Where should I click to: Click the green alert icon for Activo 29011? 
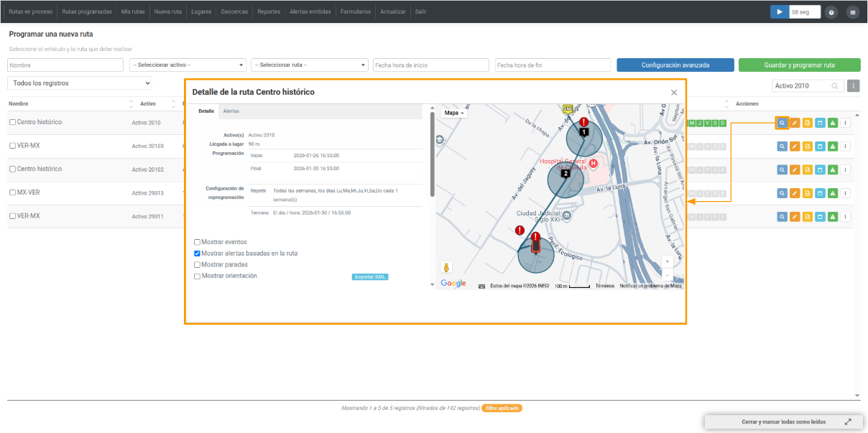(x=832, y=216)
